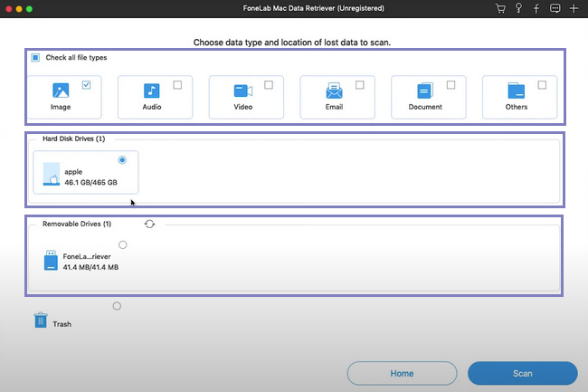This screenshot has width=588, height=392.
Task: Go back with the Home button
Action: pyautogui.click(x=402, y=373)
